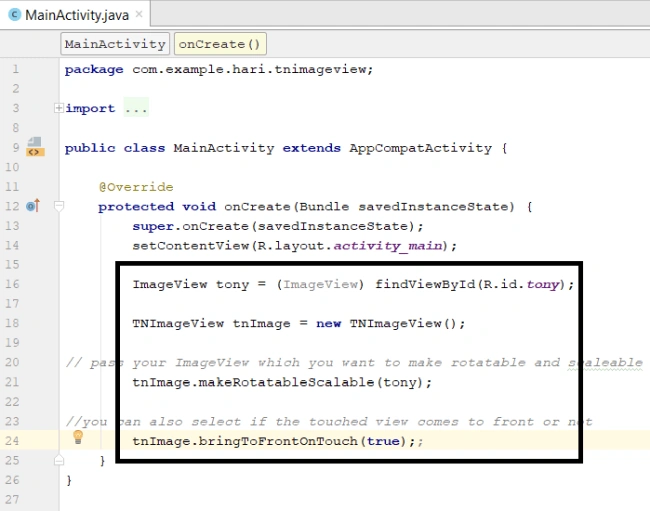650x511 pixels.
Task: Collapse method end fold marker on line 25
Action: coord(59,460)
